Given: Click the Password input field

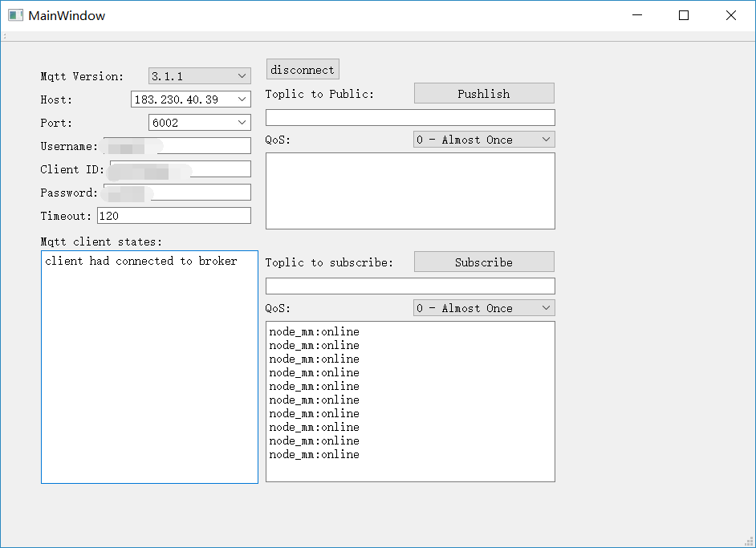Looking at the screenshot, I should pyautogui.click(x=177, y=192).
